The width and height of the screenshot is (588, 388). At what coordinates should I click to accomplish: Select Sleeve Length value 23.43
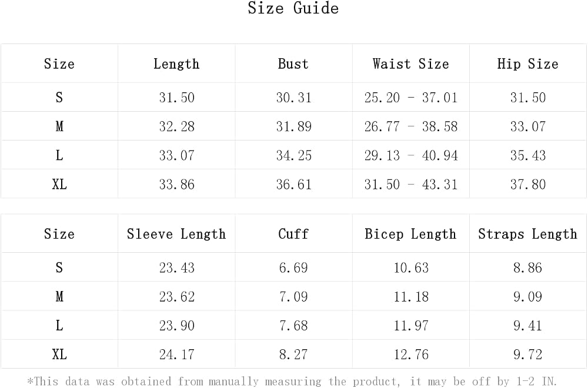coord(176,267)
